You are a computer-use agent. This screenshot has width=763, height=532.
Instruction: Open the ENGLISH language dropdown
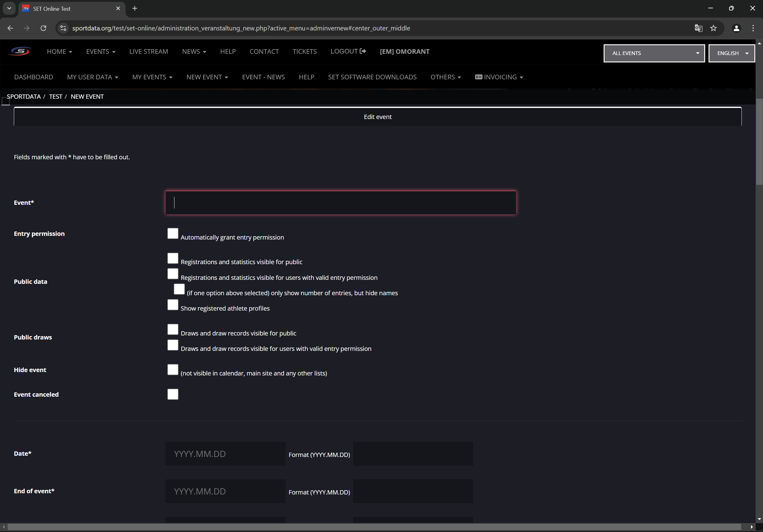click(731, 53)
